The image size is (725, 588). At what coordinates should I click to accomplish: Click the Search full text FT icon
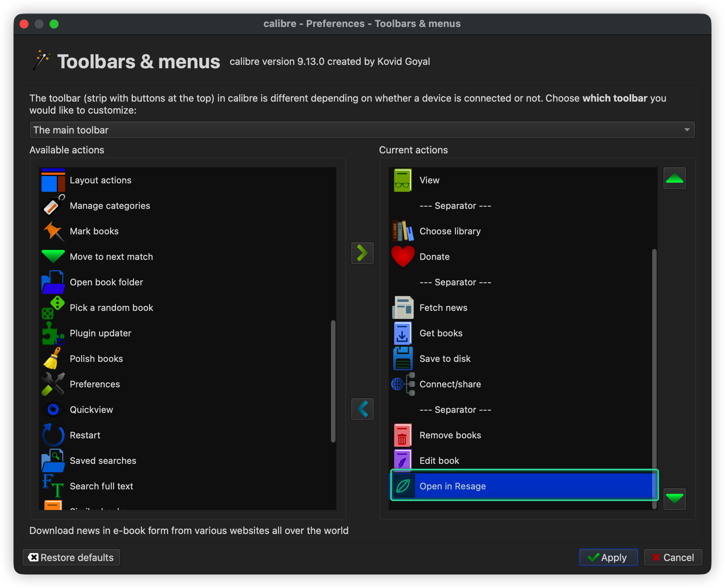[x=53, y=486]
